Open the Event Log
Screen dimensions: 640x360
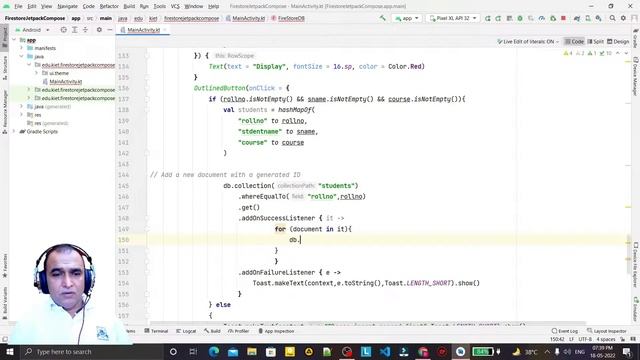coord(564,331)
